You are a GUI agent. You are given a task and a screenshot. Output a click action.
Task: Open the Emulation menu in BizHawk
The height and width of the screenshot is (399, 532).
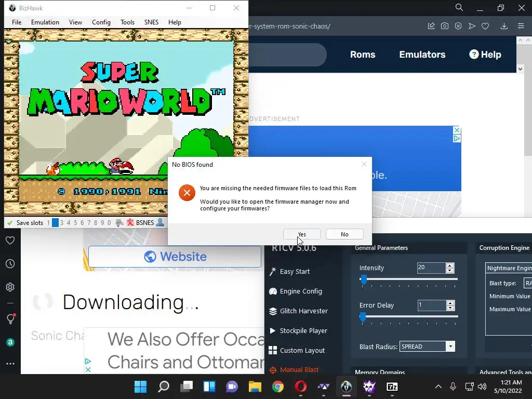(x=45, y=22)
